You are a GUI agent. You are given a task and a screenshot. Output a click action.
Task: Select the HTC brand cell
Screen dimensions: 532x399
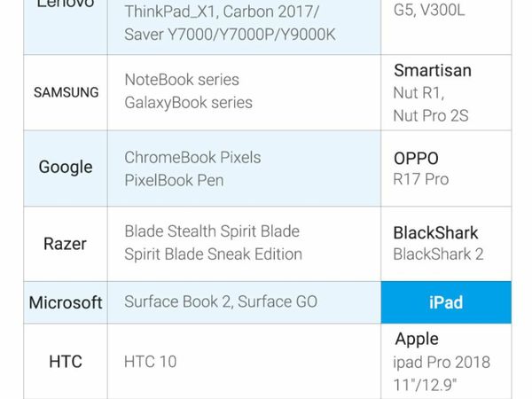(66, 361)
